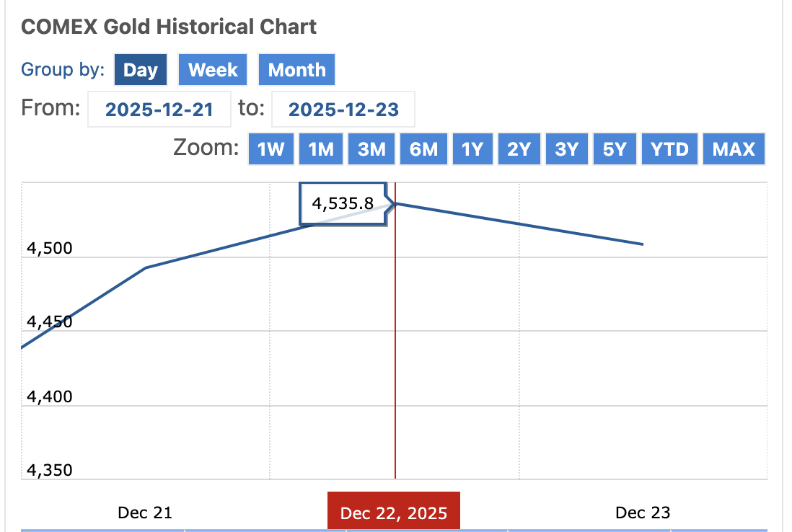Image resolution: width=792 pixels, height=532 pixels.
Task: Group chart data by Week
Action: pyautogui.click(x=213, y=70)
